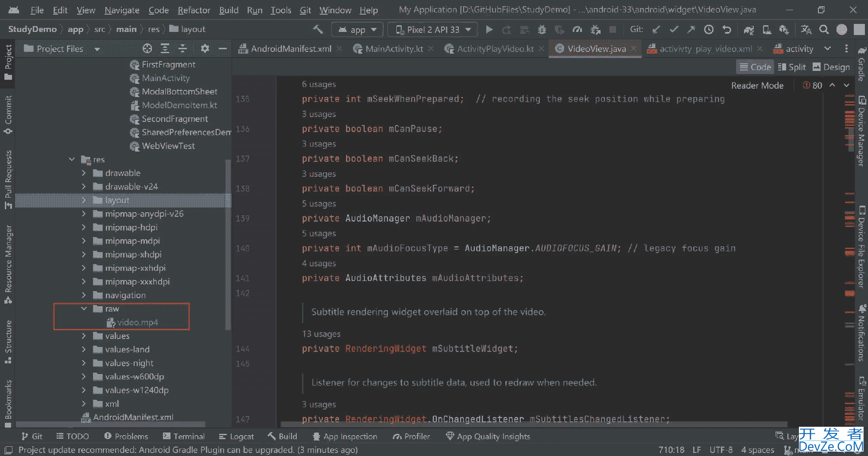The image size is (868, 456).
Task: Open the Pixel 2 API 33 device dropdown
Action: click(432, 30)
